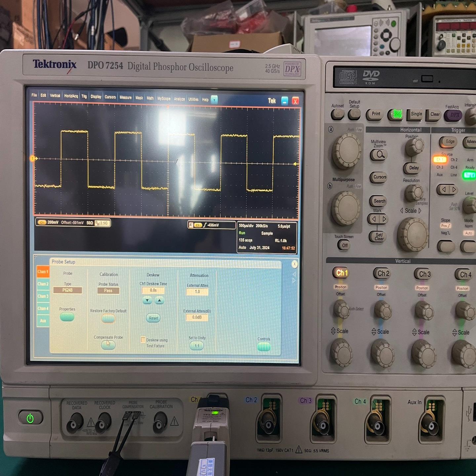Screen dimensions: 476x476
Task: Select the Chan 1 tab in Probe Setup
Action: tap(43, 272)
